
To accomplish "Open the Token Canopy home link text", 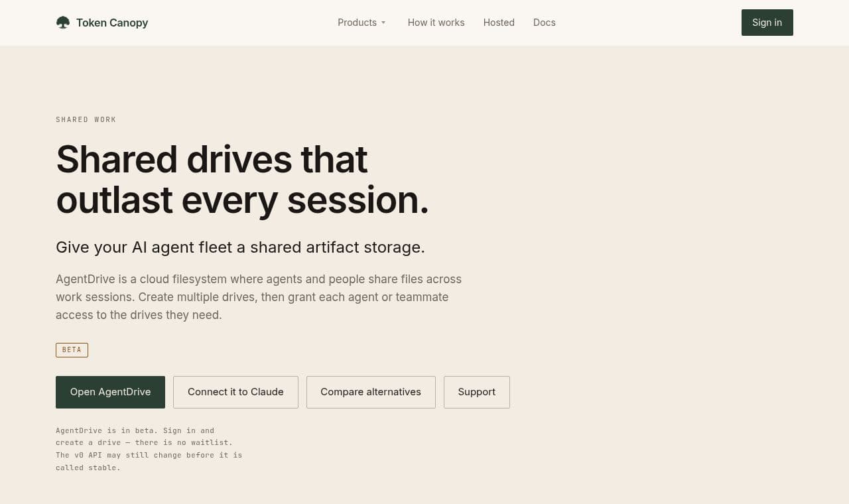I will point(112,23).
